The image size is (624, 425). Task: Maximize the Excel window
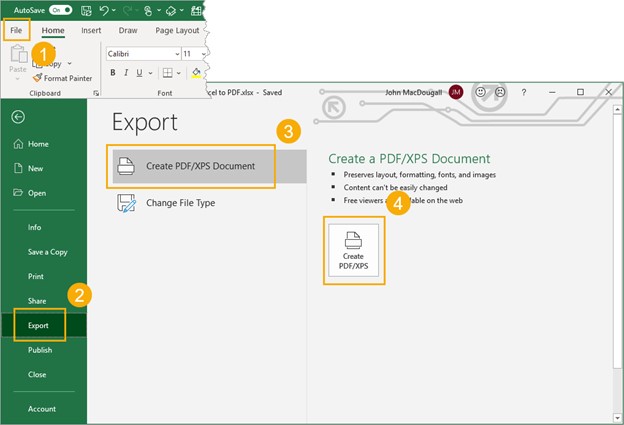[580, 92]
